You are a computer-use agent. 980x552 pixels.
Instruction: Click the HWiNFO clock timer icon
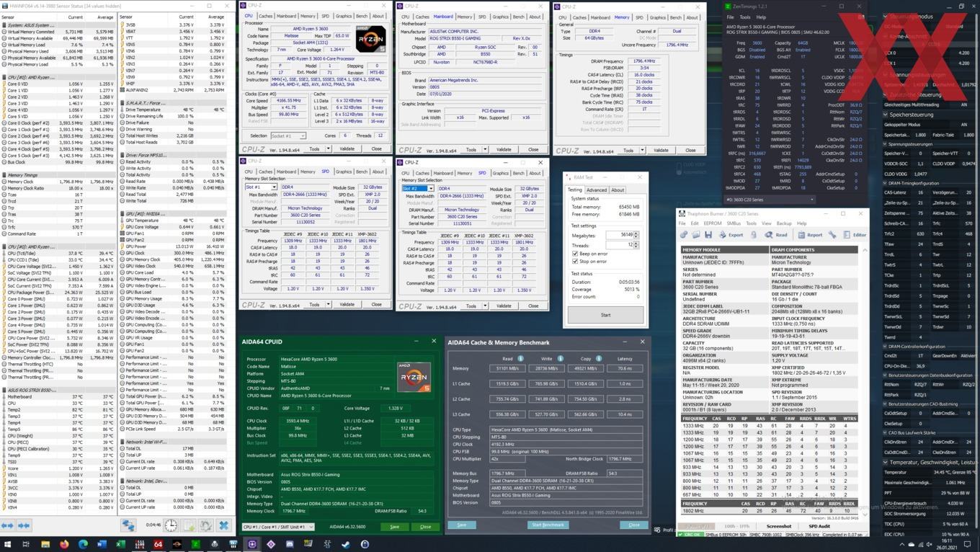pos(171,525)
